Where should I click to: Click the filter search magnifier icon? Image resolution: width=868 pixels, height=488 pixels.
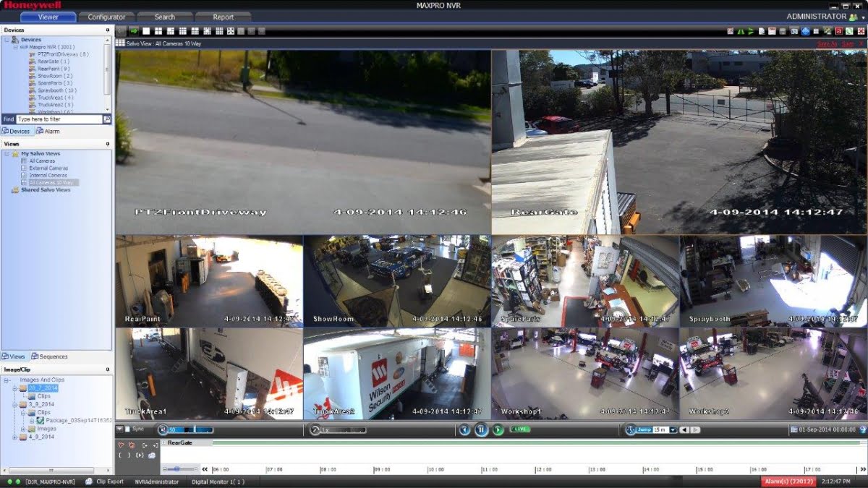tap(107, 119)
